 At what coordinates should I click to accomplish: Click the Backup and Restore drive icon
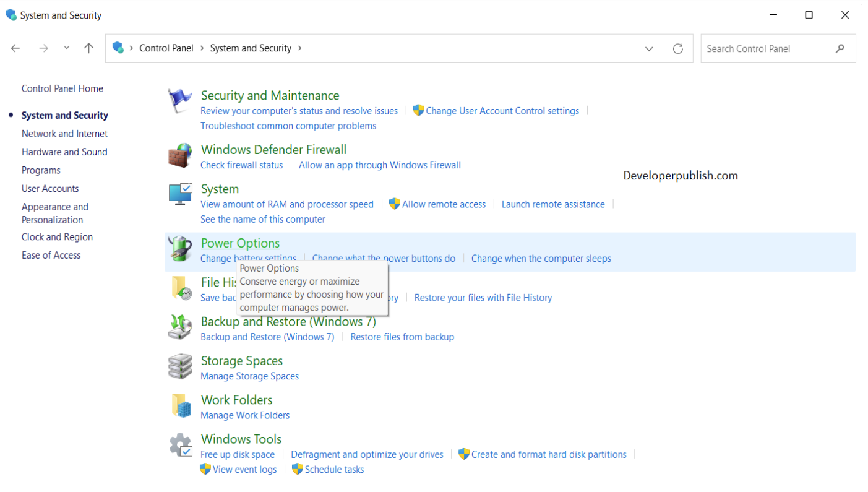pos(180,327)
